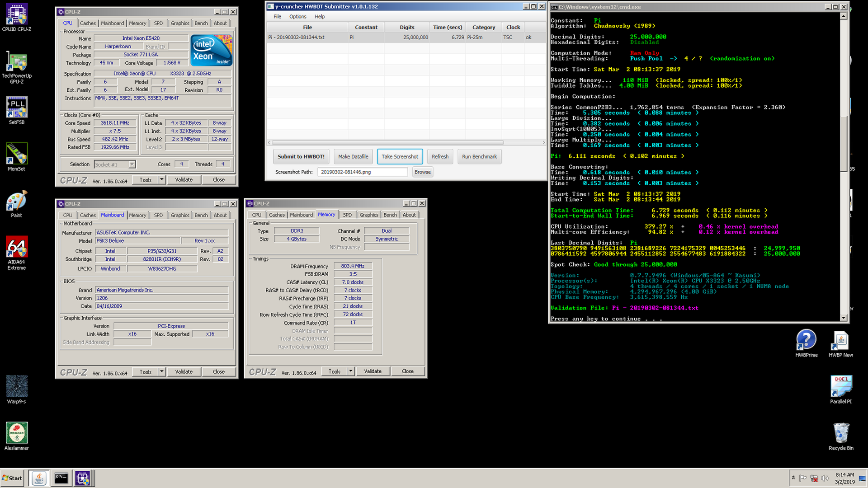Click the Refresh button in Submitter

(440, 157)
